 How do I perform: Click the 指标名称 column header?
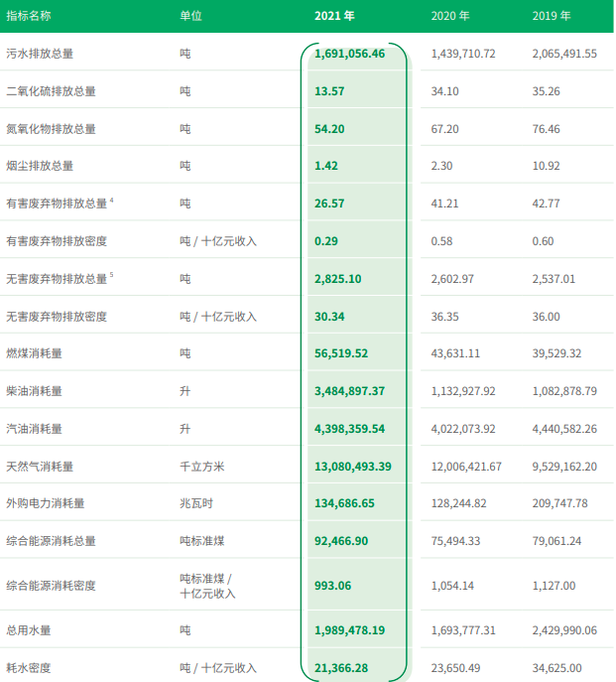click(29, 16)
